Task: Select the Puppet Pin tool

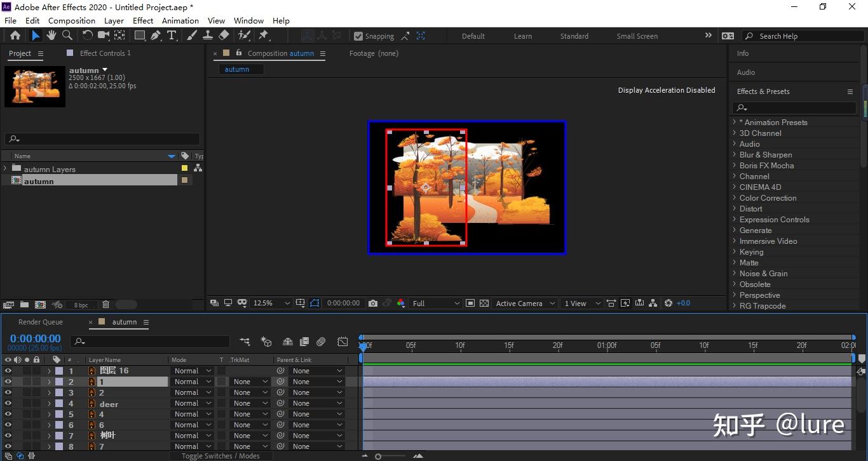Action: (263, 36)
